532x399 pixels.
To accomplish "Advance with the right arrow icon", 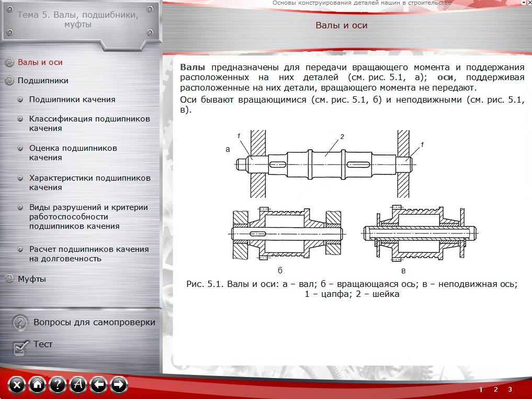I will click(119, 385).
